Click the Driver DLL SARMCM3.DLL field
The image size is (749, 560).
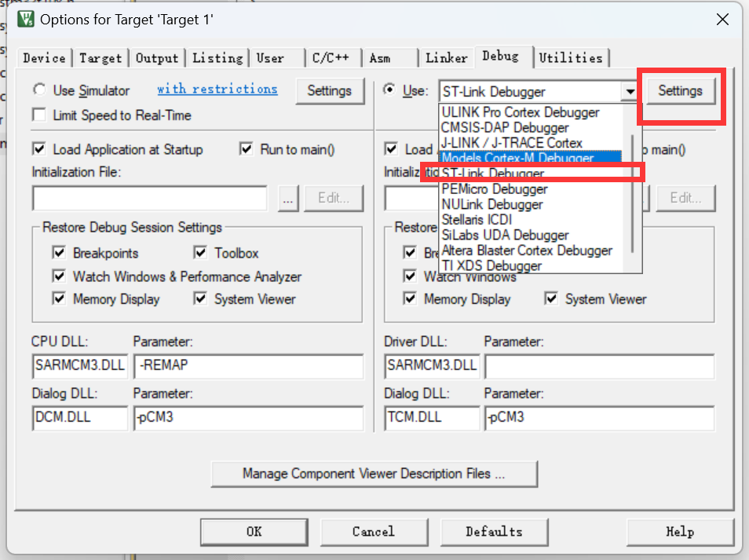(x=432, y=366)
